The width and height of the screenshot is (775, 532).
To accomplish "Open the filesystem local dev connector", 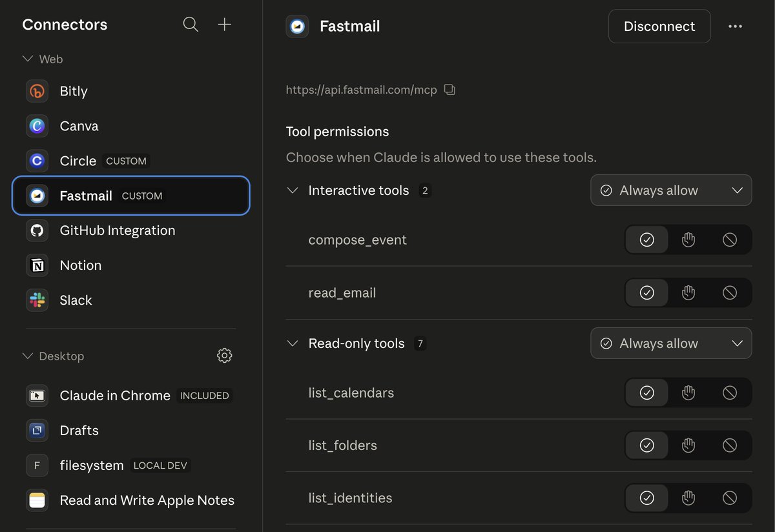I will click(131, 466).
